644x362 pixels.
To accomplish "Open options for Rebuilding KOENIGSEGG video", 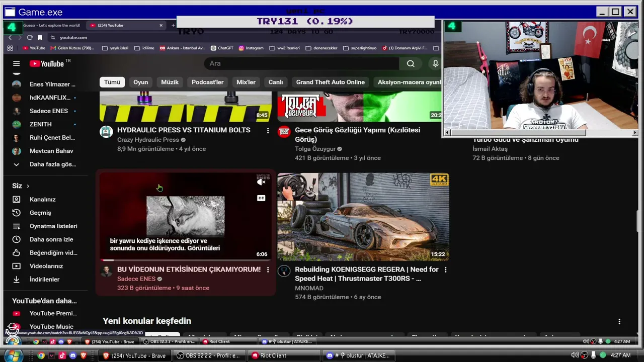I will coord(445,270).
